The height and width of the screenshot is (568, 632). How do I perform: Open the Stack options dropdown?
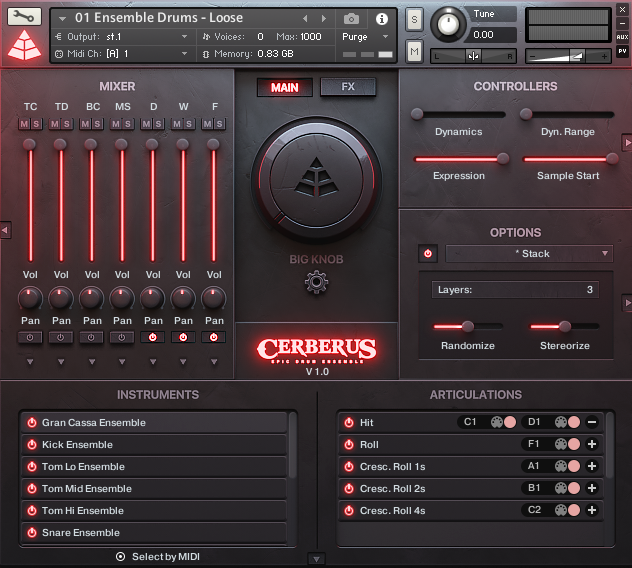coord(529,254)
